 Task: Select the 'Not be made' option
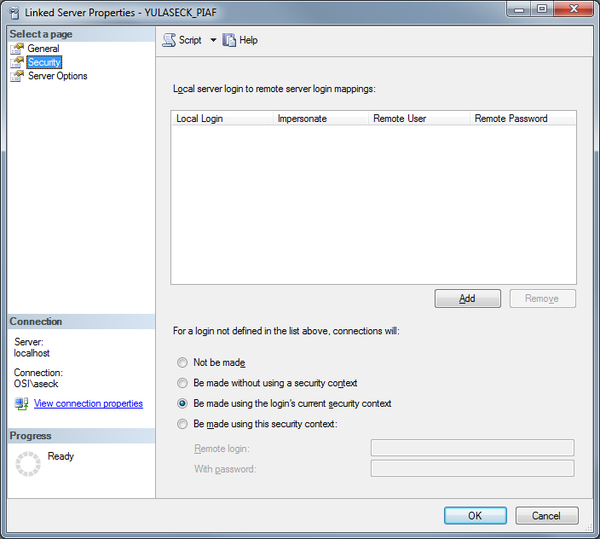pos(182,362)
